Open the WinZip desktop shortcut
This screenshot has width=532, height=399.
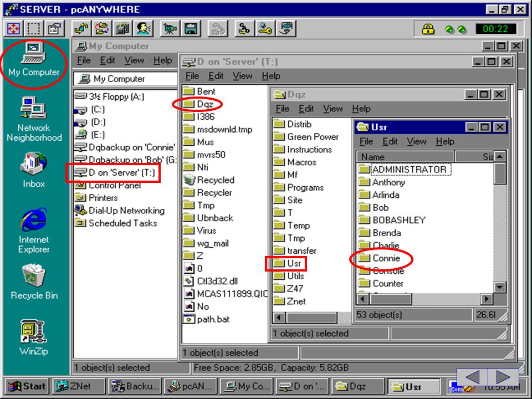33,337
